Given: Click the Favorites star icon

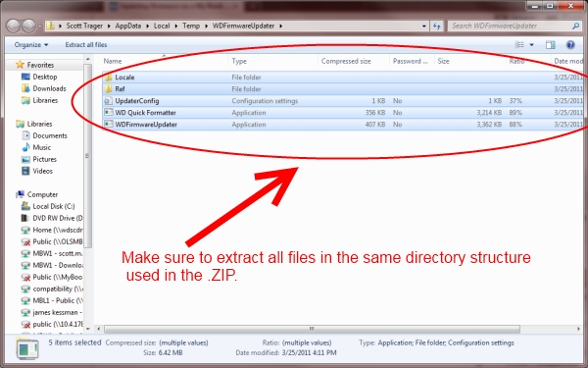Looking at the screenshot, I should click(20, 65).
